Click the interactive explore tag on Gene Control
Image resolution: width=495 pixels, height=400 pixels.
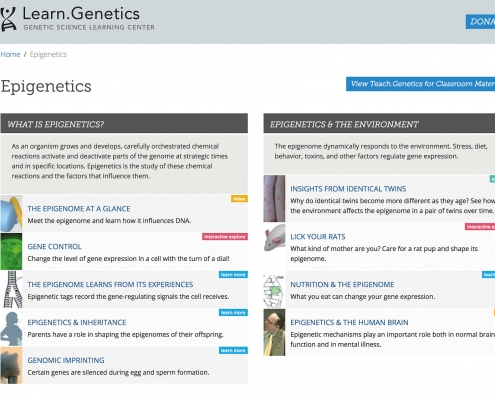pyautogui.click(x=225, y=237)
